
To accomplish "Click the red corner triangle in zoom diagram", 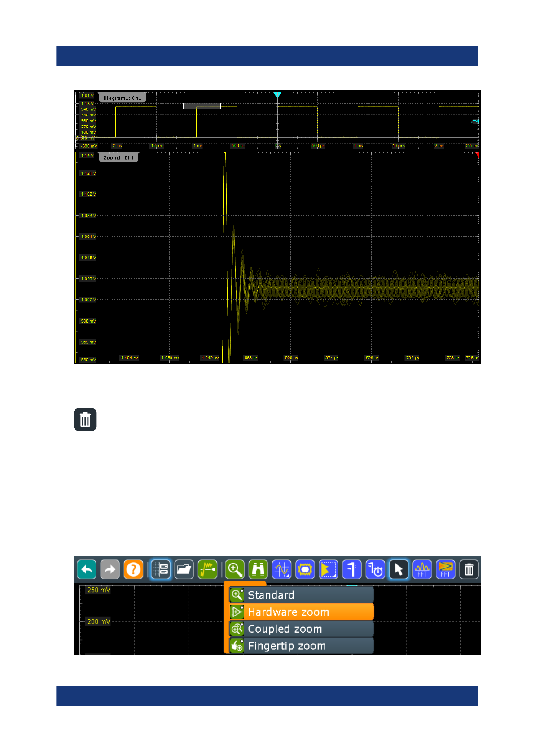I will 477,155.
